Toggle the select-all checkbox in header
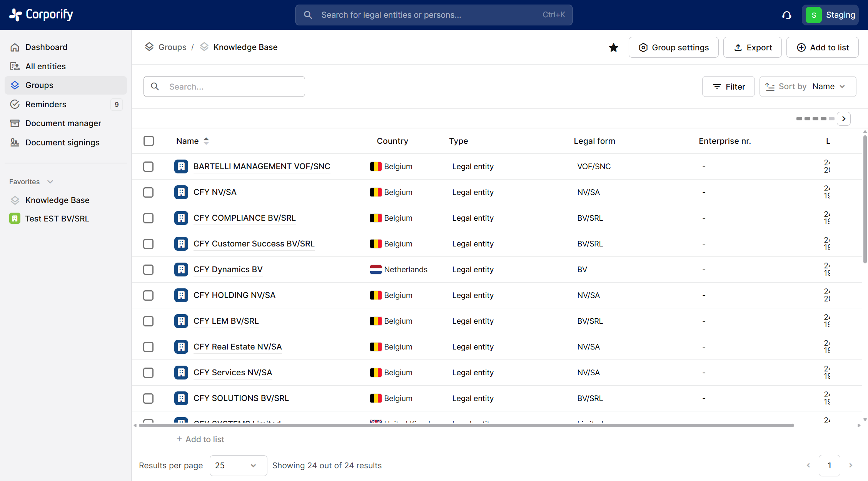Image resolution: width=868 pixels, height=481 pixels. pos(149,141)
